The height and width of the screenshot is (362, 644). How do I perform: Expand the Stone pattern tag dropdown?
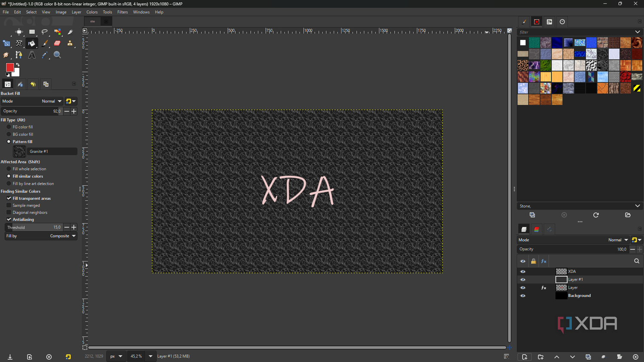[638, 206]
